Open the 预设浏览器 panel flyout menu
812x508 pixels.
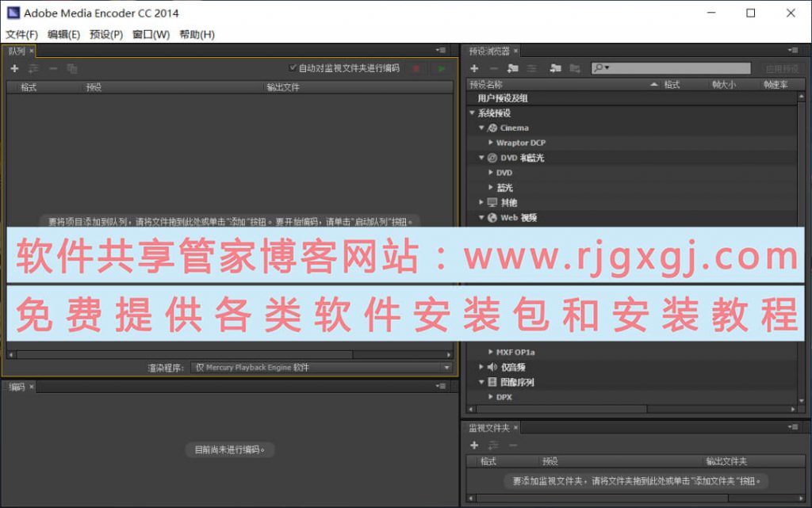[793, 50]
